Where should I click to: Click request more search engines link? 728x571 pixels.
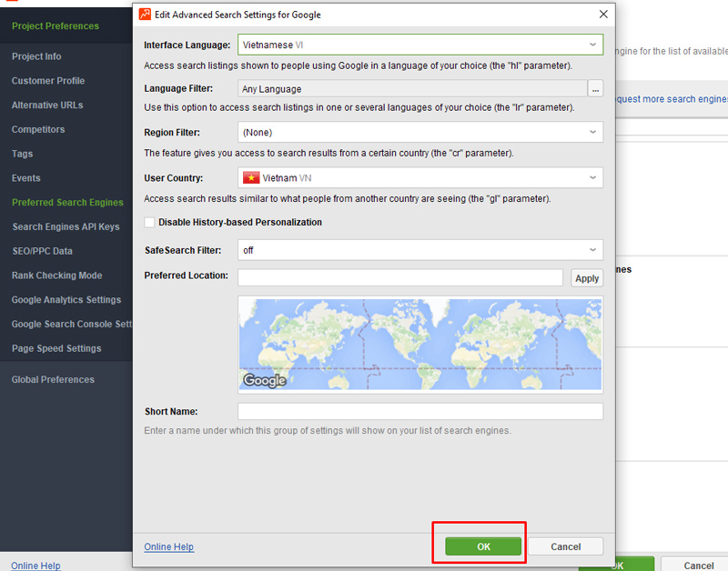(x=672, y=99)
